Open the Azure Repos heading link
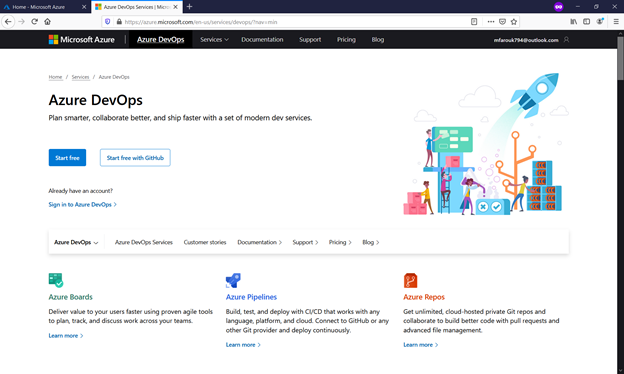 coord(424,297)
